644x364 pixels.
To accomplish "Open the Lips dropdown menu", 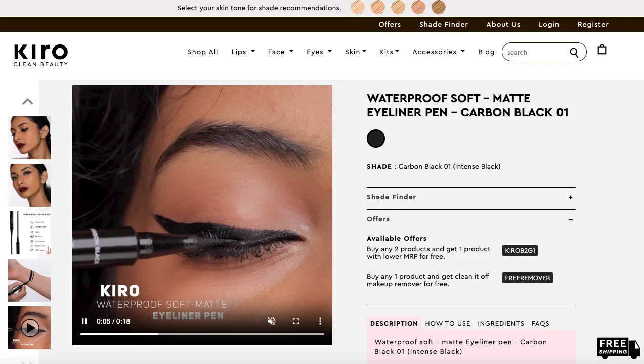I will pyautogui.click(x=243, y=52).
